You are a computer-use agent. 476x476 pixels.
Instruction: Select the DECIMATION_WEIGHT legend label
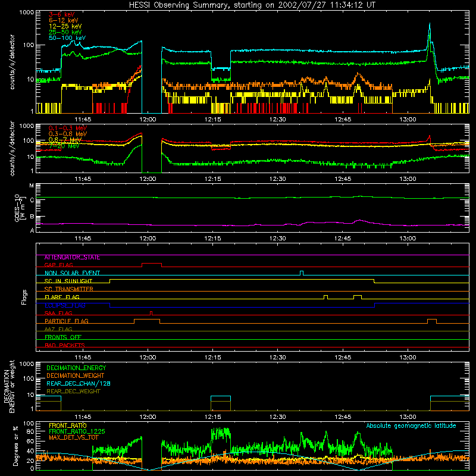pos(76,376)
